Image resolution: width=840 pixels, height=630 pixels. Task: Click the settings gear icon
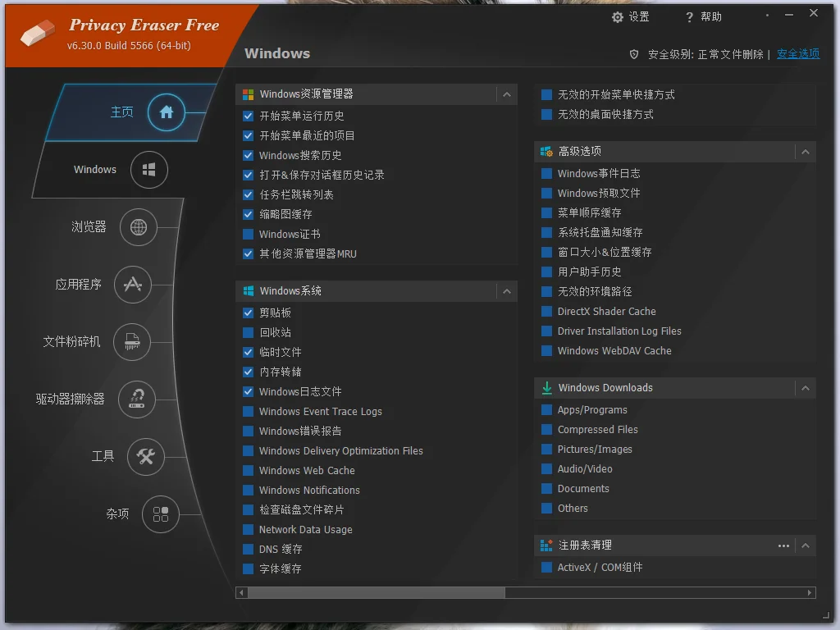click(x=617, y=17)
